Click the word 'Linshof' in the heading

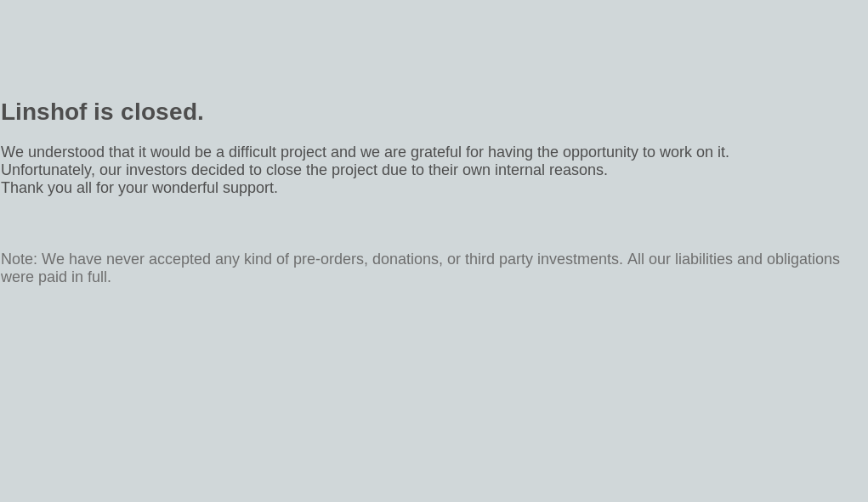(44, 111)
